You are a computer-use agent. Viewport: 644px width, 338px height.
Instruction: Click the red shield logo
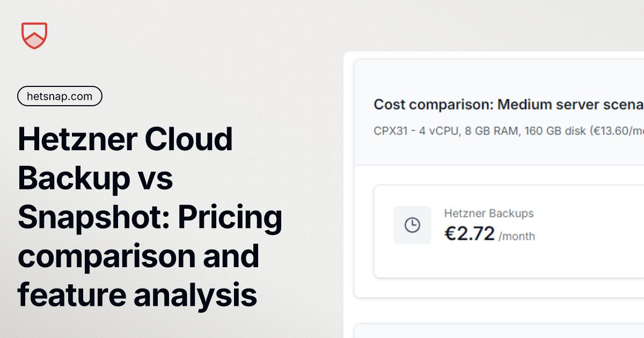(x=34, y=35)
